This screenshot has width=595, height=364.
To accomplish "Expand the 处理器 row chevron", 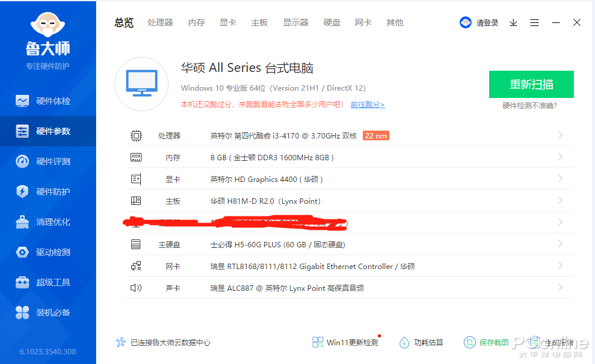I will [x=561, y=135].
